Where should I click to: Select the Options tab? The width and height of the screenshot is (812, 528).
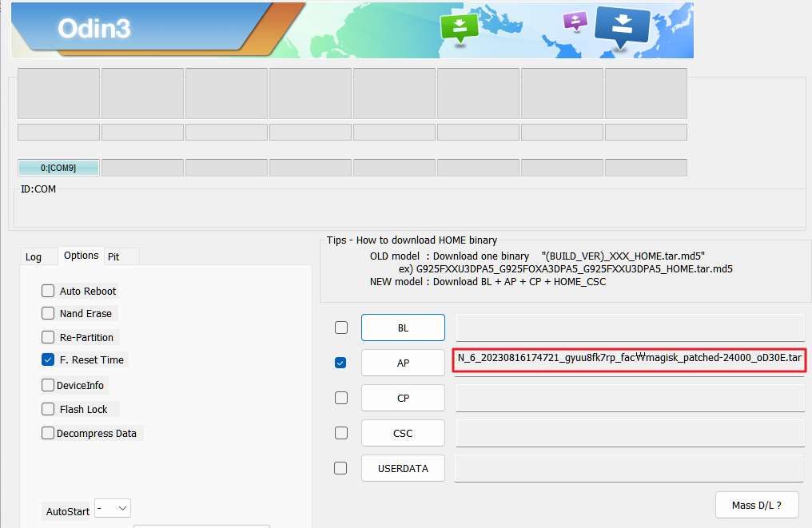click(82, 255)
